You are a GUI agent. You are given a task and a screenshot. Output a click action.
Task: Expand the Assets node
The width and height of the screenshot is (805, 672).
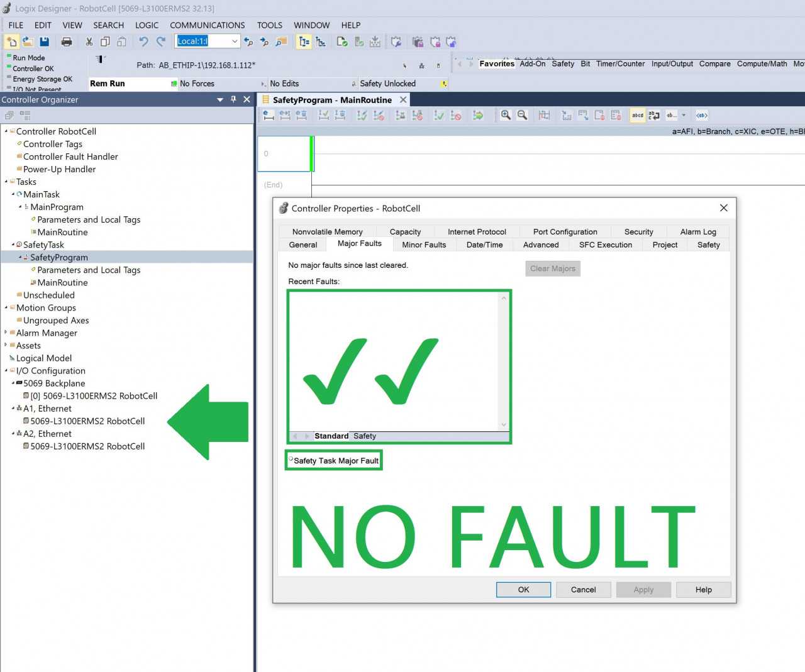[6, 345]
